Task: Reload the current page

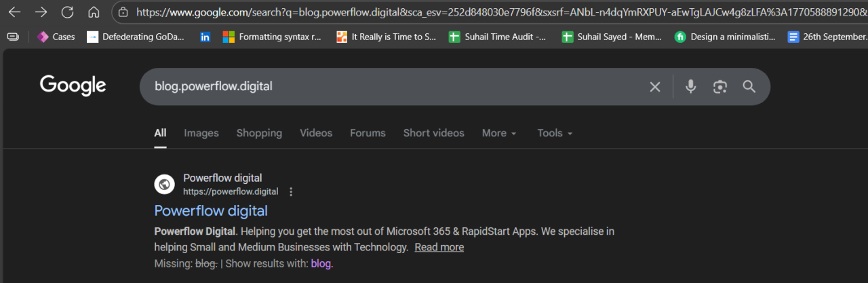Action: (x=67, y=12)
